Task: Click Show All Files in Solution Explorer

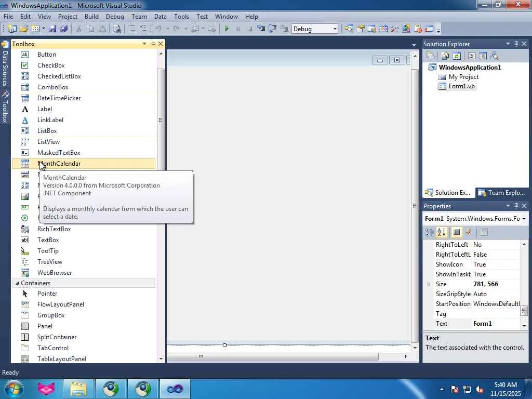Action: (445, 56)
